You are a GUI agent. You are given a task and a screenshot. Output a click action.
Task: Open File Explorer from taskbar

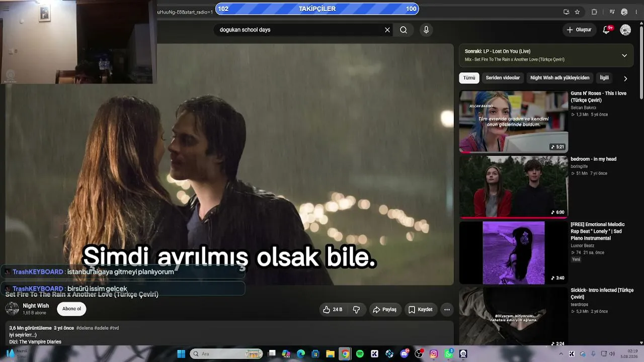[330, 354]
